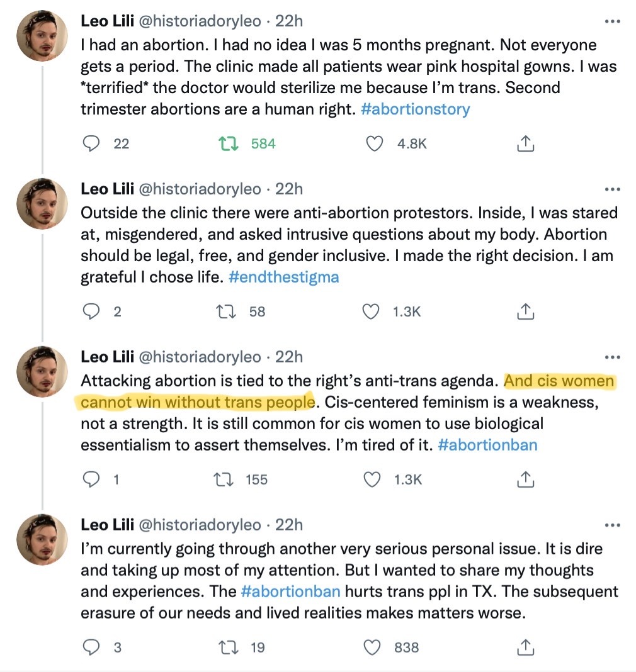Retweet the tweet with 58 retweets
636x672 pixels.
(225, 311)
